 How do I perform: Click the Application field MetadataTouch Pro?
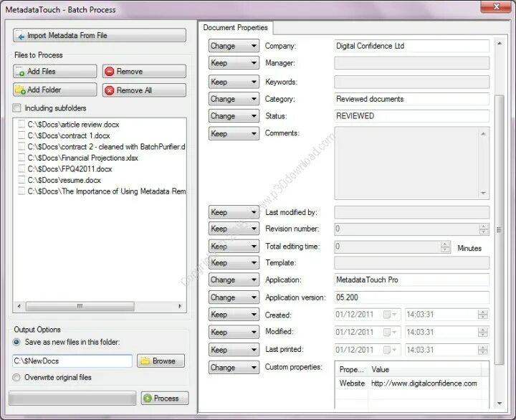click(411, 280)
